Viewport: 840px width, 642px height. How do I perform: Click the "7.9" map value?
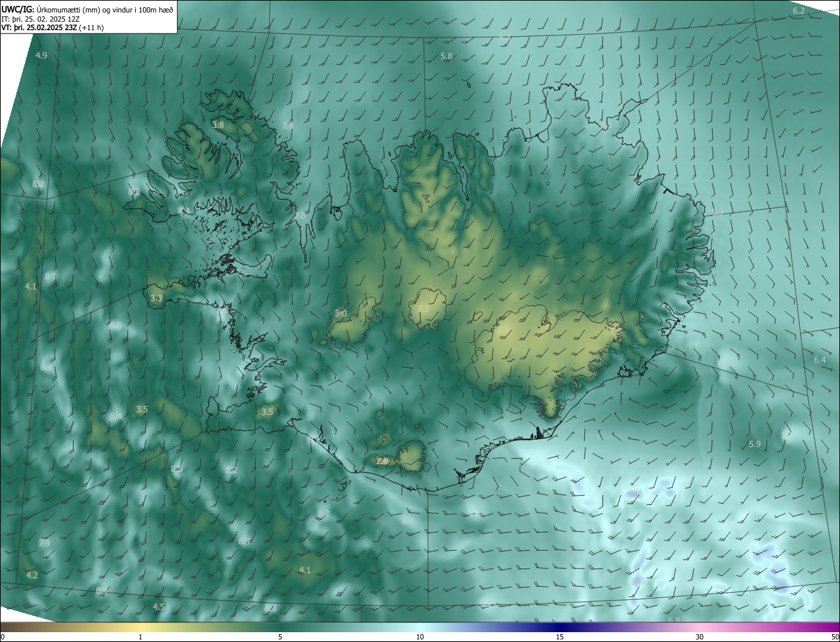pyautogui.click(x=44, y=544)
